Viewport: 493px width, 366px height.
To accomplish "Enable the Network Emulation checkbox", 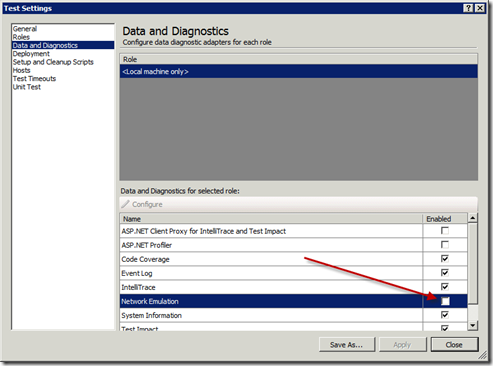I will coord(445,301).
